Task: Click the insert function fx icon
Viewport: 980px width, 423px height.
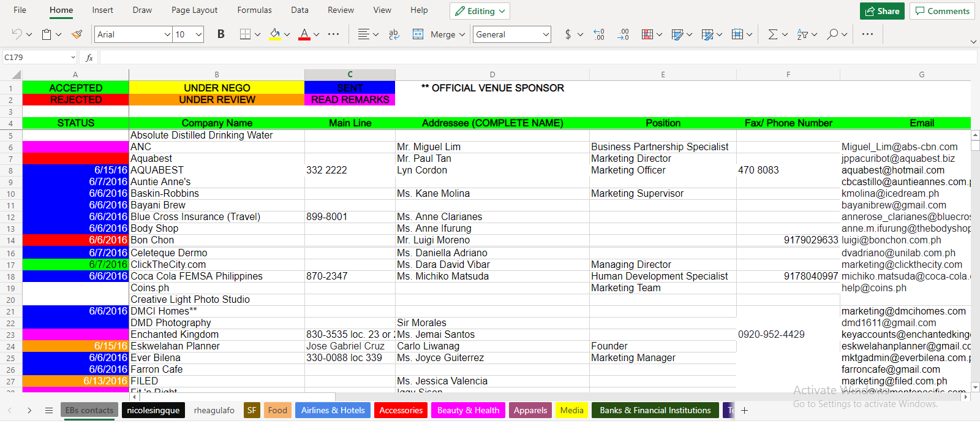Action: [x=89, y=58]
